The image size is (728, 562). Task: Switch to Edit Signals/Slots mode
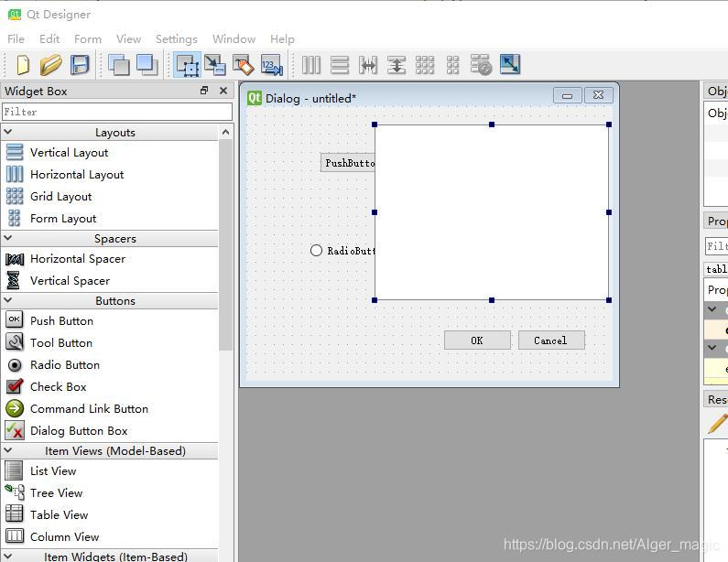pos(215,64)
